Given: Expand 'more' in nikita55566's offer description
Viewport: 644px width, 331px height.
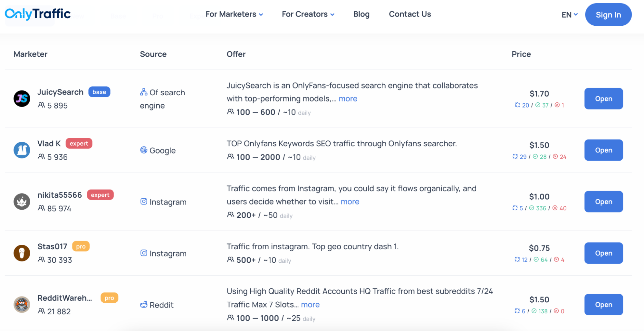Looking at the screenshot, I should tap(350, 202).
